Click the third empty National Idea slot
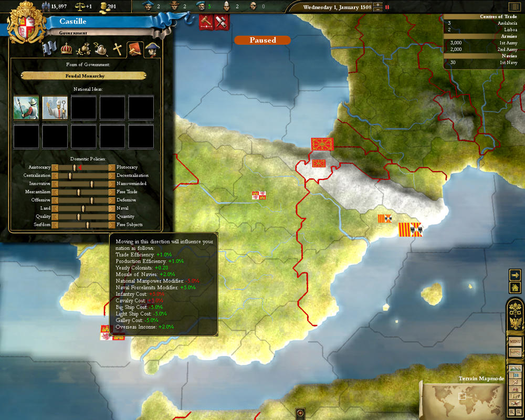This screenshot has width=525, height=420. pos(83,108)
